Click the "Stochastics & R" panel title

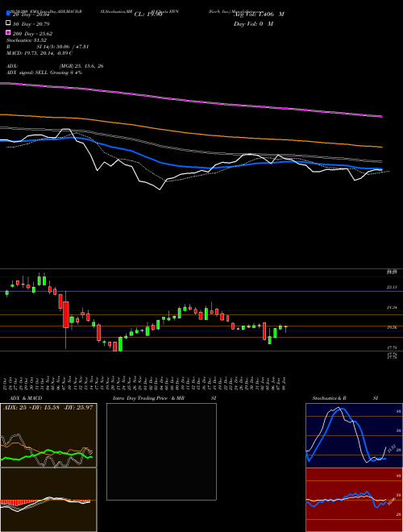(x=329, y=398)
